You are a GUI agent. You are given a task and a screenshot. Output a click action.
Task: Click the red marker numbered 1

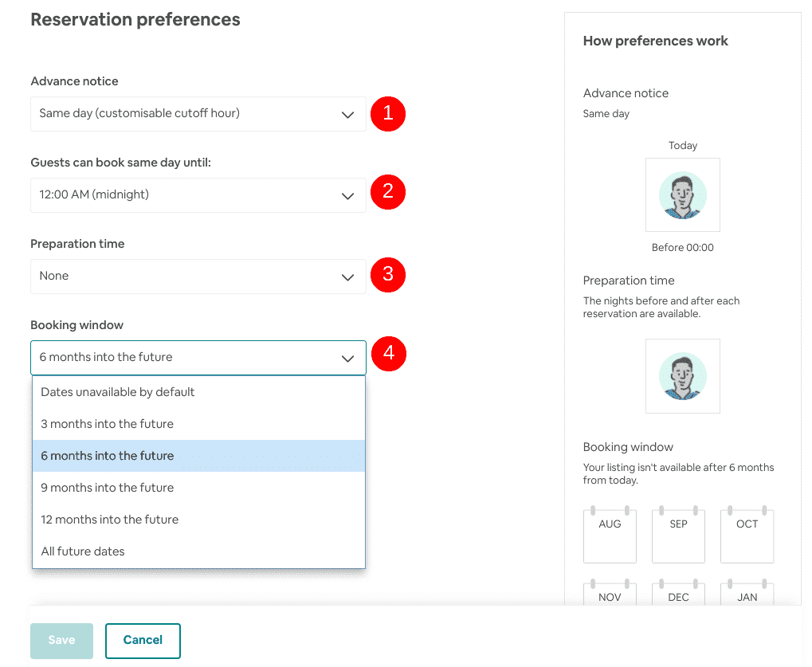tap(387, 114)
